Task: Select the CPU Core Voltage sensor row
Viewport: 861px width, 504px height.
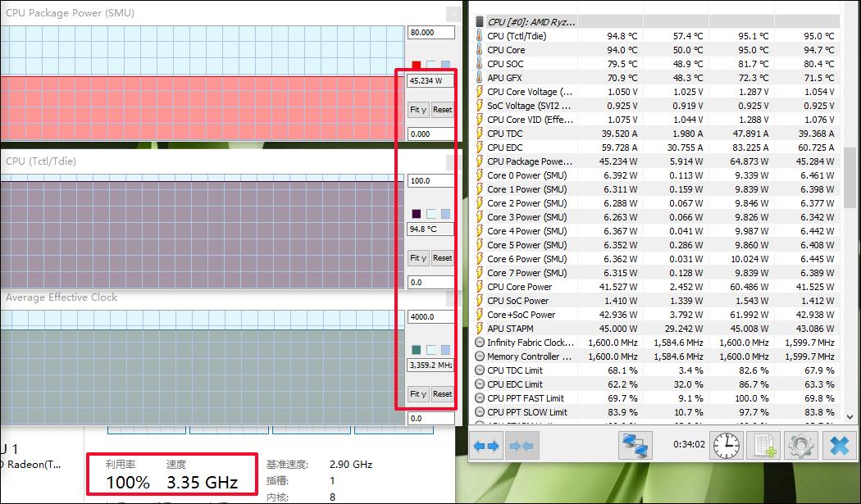Action: 656,92
